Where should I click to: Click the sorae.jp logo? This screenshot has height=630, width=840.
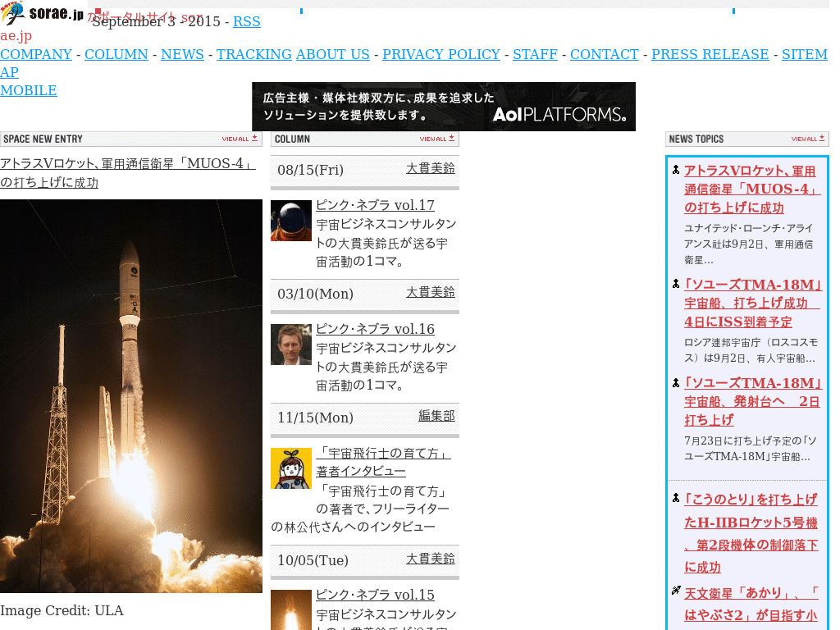[x=42, y=13]
